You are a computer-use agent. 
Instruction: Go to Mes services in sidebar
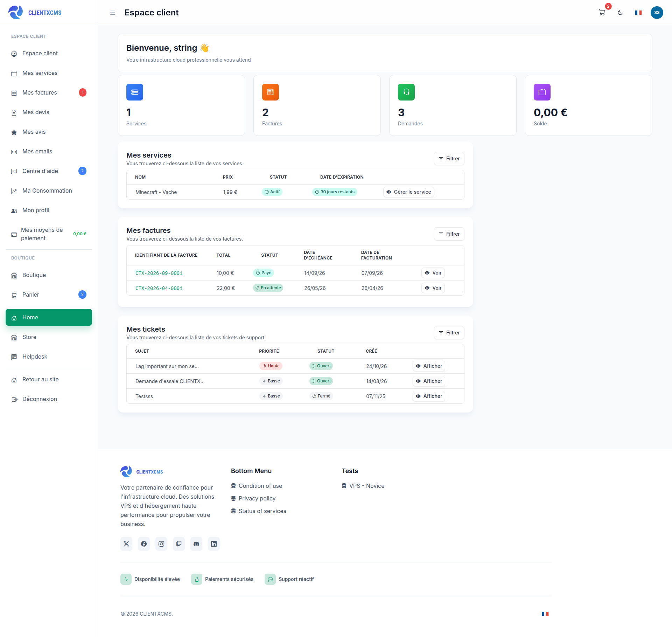49,73
